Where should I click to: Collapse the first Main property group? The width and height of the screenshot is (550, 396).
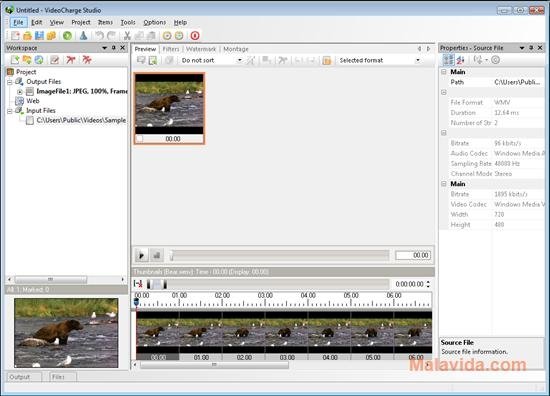click(x=444, y=72)
